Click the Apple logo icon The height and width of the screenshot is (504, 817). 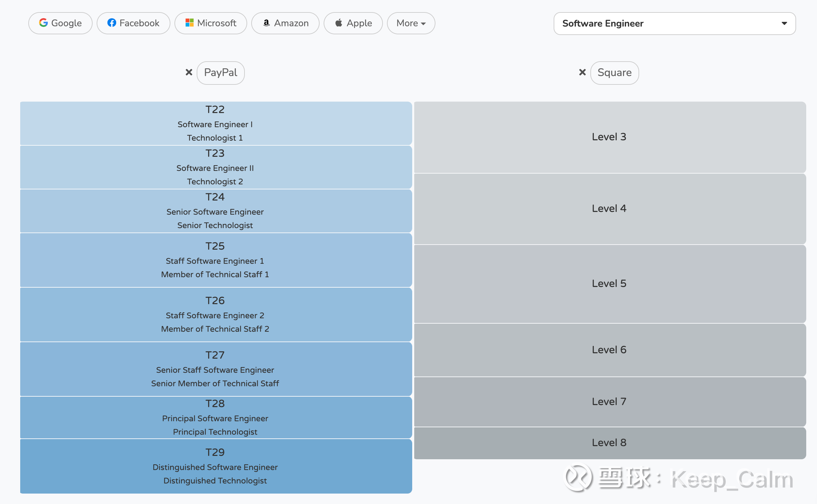coord(339,23)
